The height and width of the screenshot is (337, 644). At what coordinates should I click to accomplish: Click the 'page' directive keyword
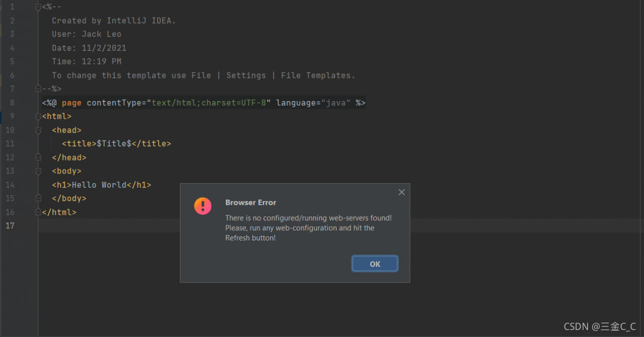click(x=71, y=103)
